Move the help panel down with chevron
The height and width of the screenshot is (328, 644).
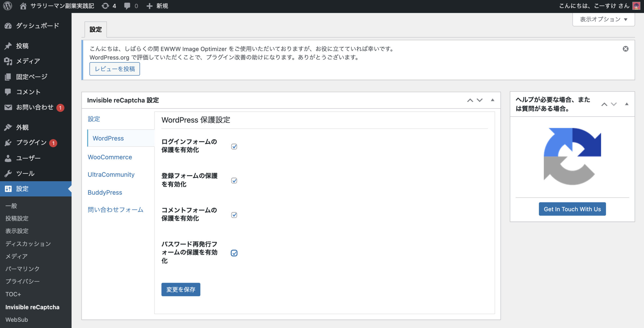[x=614, y=104]
